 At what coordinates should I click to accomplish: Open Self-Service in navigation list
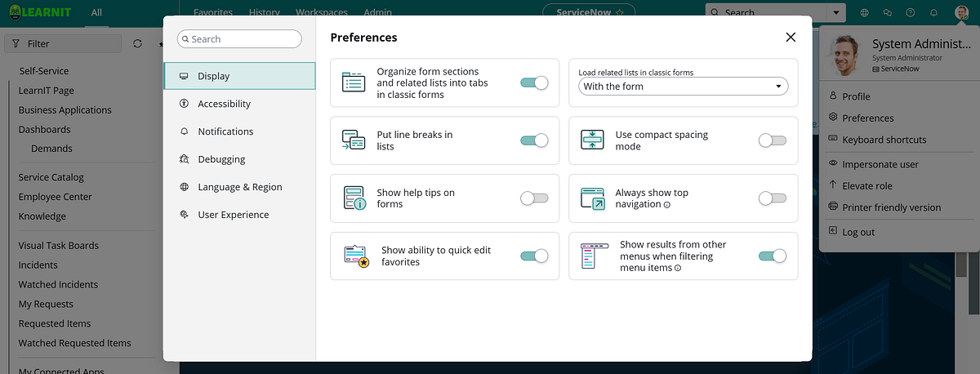point(44,71)
